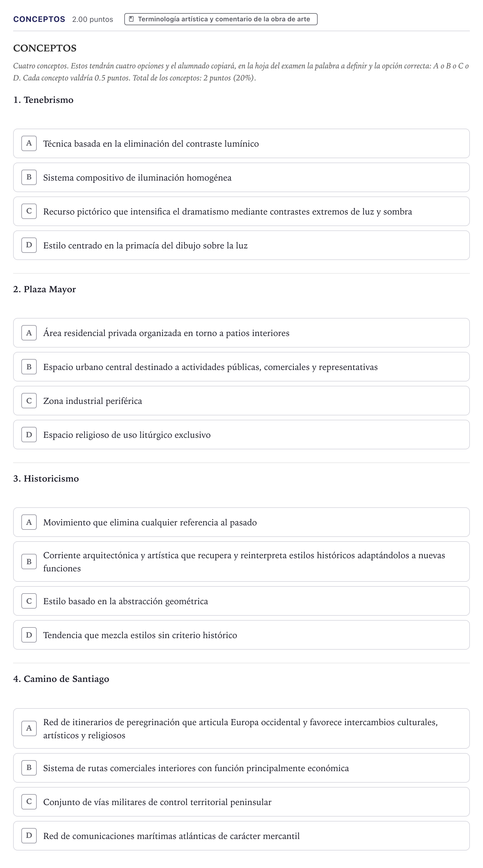
Task: Click the book icon in the Terminología tag
Action: [131, 19]
